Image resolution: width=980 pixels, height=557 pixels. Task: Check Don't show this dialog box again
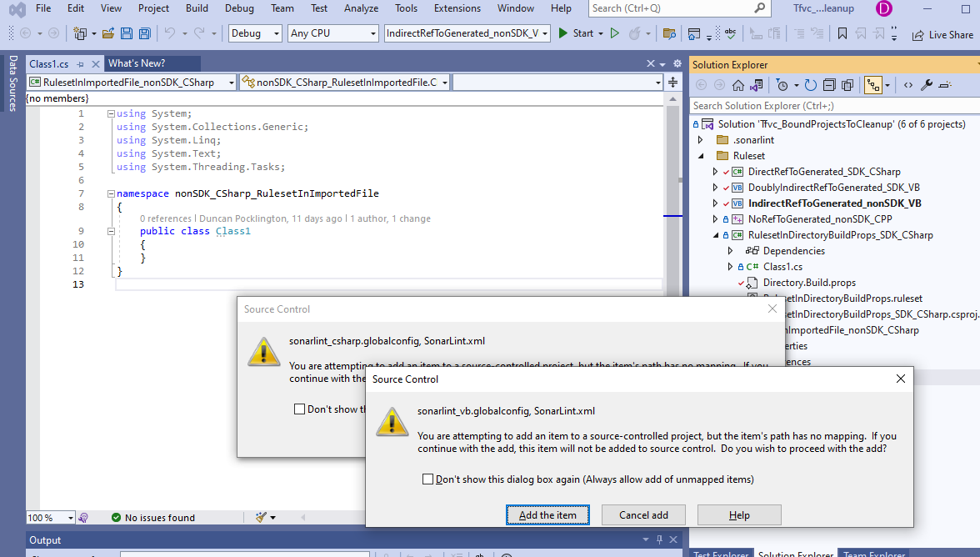pos(428,478)
